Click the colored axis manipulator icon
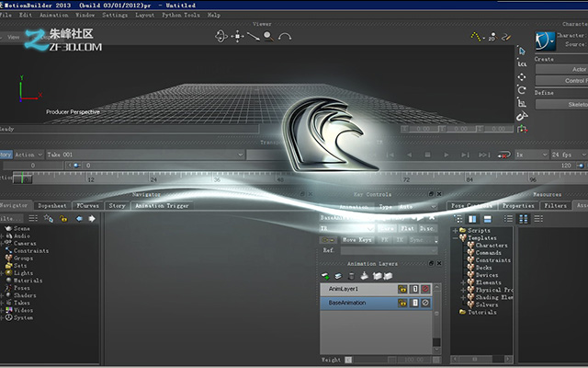This screenshot has height=368, width=588. (522, 129)
